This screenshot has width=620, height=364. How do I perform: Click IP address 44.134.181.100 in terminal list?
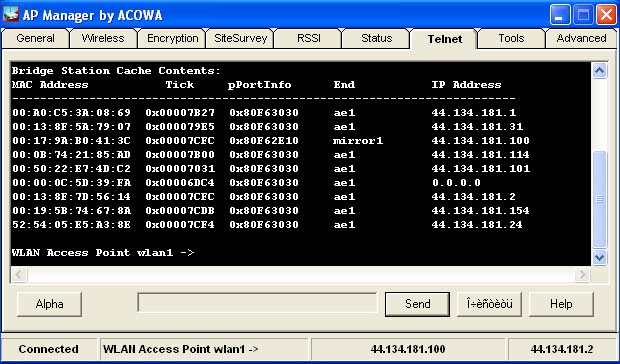pos(480,141)
